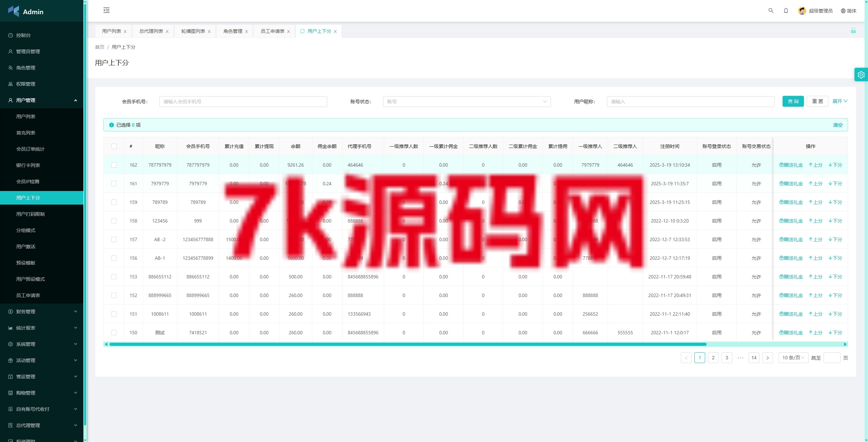This screenshot has width=868, height=442.
Task: Go to page 2
Action: click(x=713, y=358)
